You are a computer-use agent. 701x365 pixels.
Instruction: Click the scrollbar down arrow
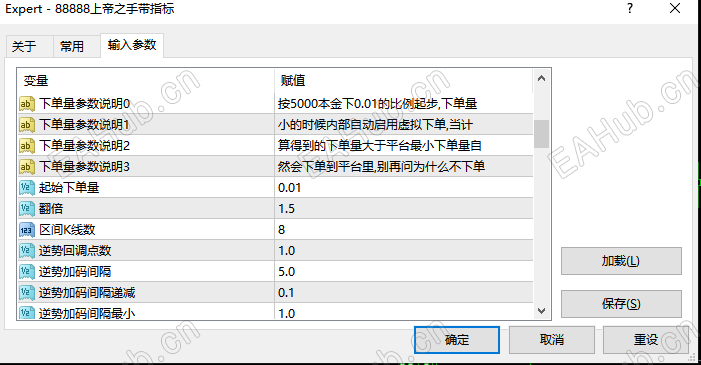[x=541, y=311]
